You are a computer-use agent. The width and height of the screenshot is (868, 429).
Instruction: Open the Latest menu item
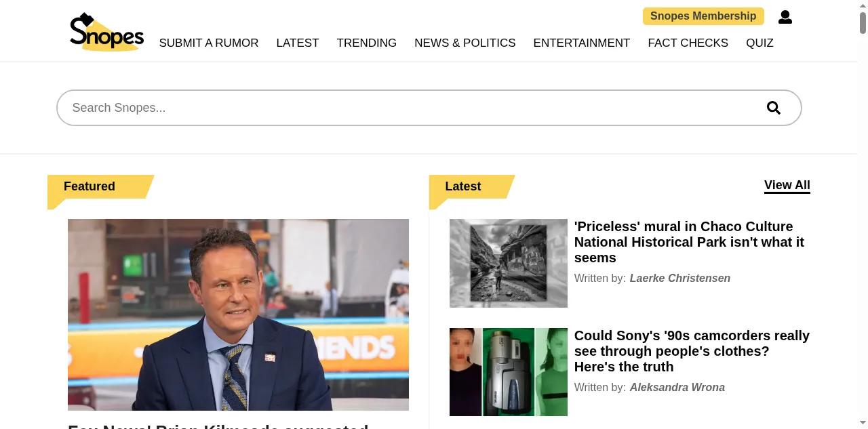(x=298, y=43)
